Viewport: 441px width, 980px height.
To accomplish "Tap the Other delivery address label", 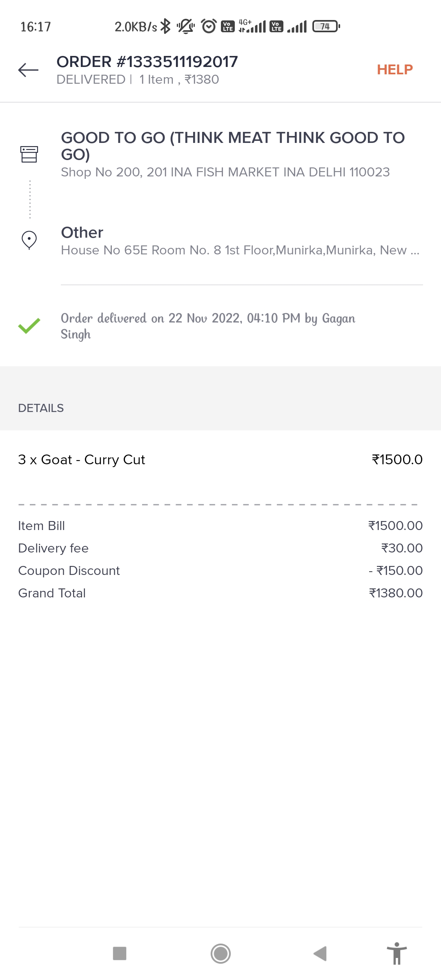I will [82, 232].
